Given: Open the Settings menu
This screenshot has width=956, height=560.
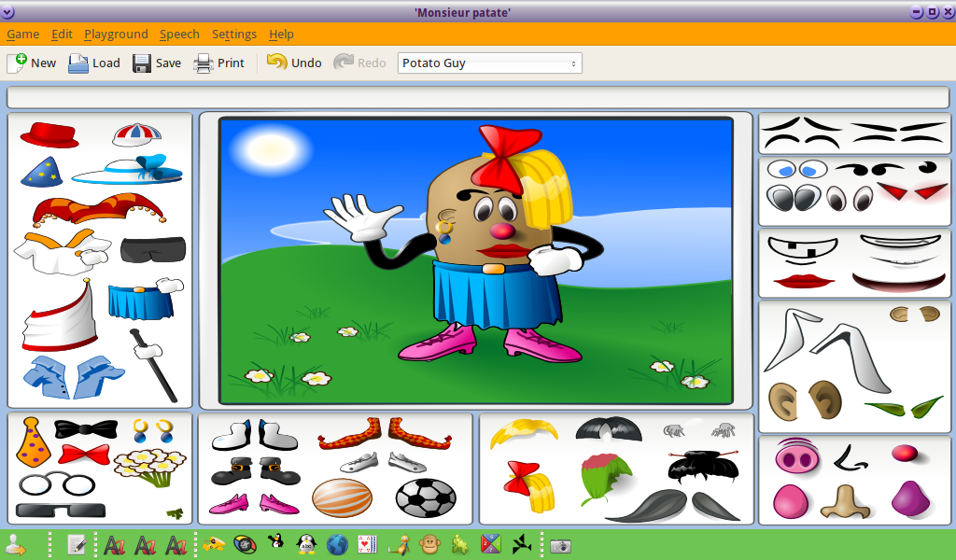Looking at the screenshot, I should [x=234, y=35].
